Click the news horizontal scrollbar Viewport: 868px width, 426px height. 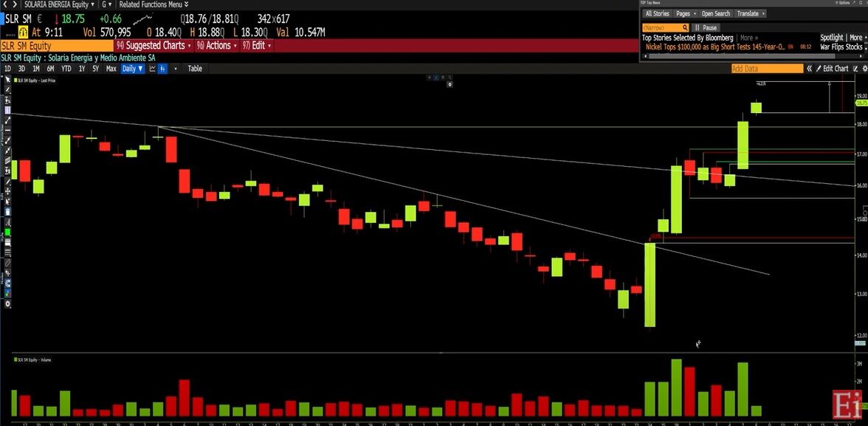(742, 55)
